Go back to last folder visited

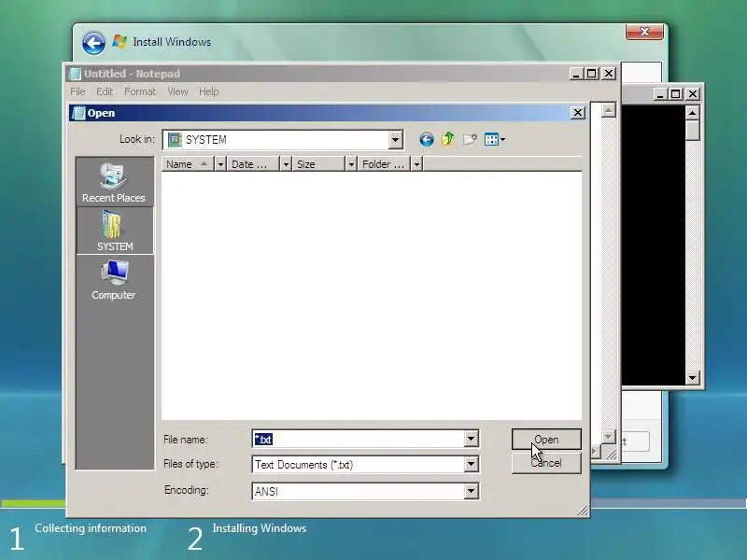click(x=427, y=139)
